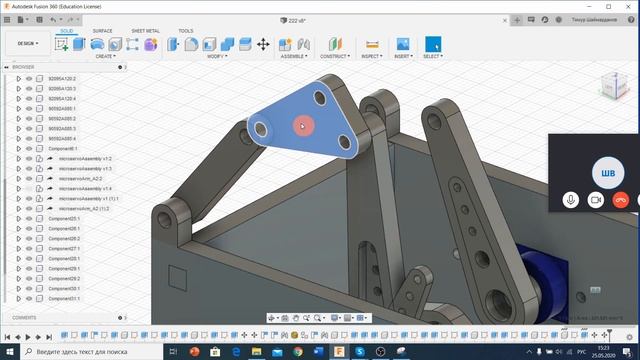The height and width of the screenshot is (360, 640).
Task: Collapse the BROWSER panel arrows
Action: click(x=7, y=67)
